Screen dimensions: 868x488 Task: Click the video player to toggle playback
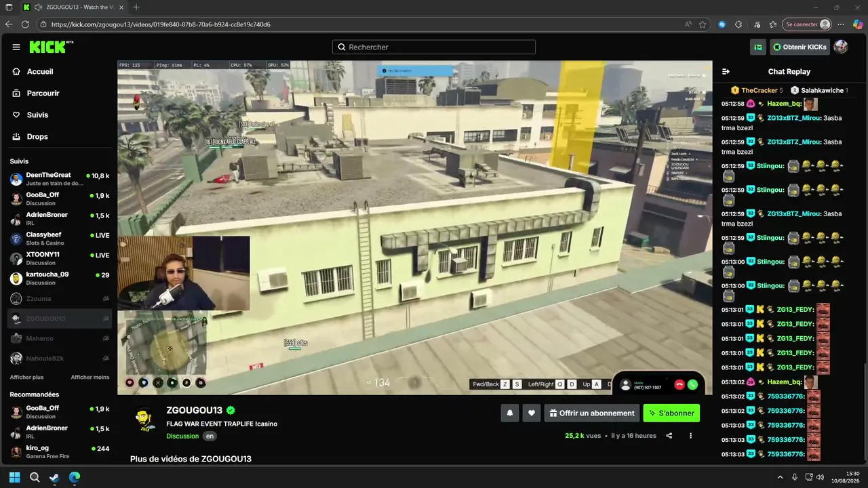click(415, 228)
